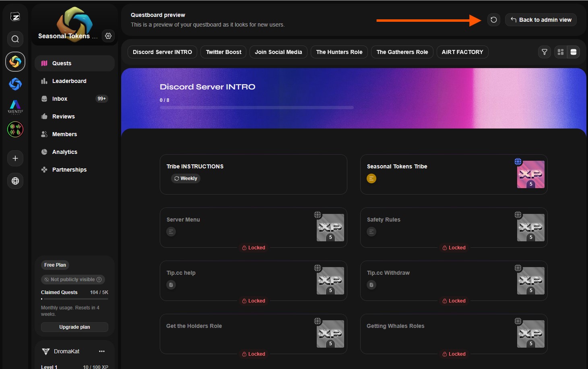Select the Twitter Boost category tab
Viewport: 588px width, 369px height.
coord(223,52)
